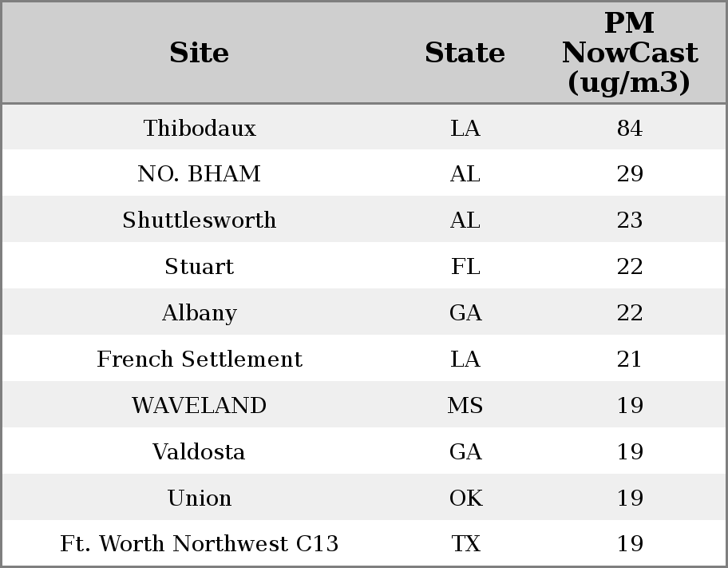Click the FL state cell

(465, 266)
